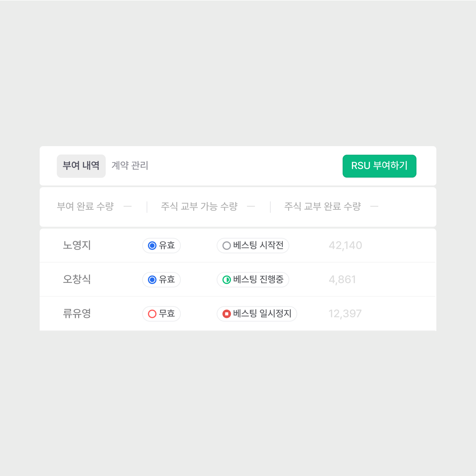Toggle 노영지's 유효 status badge
This screenshot has height=476, width=476.
(x=161, y=246)
